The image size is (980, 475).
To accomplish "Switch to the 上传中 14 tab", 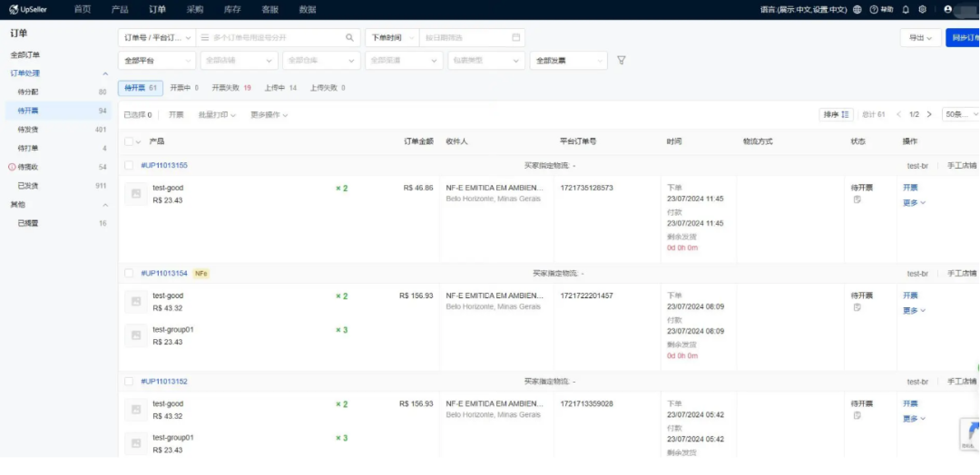I will [280, 88].
